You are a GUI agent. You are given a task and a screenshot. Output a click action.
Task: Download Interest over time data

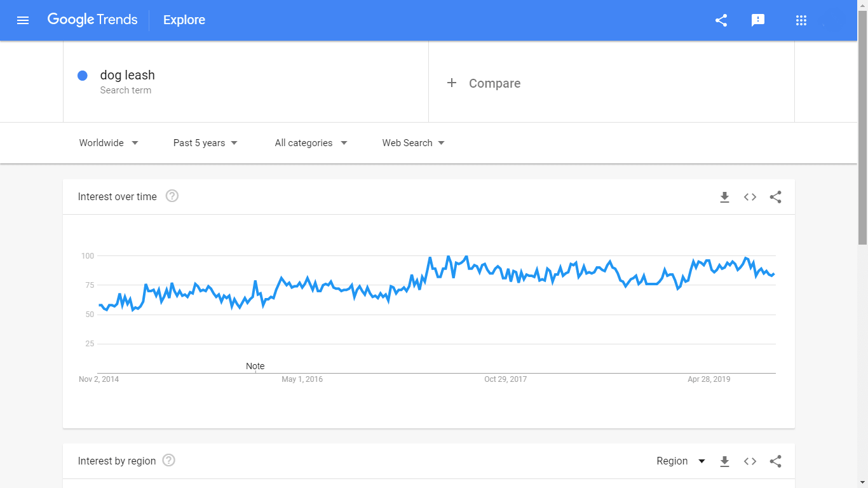click(x=724, y=197)
